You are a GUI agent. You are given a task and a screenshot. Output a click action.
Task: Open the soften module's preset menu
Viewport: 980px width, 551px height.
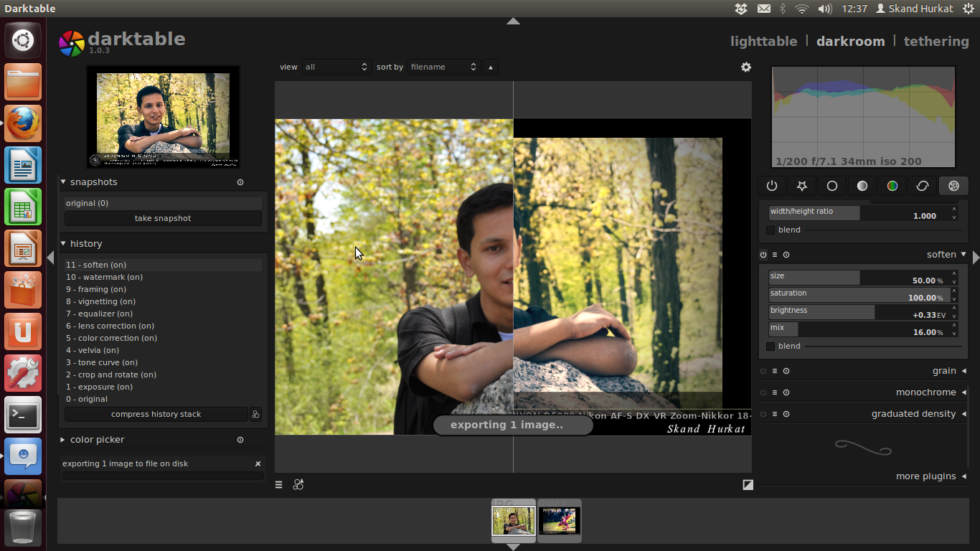tap(776, 255)
